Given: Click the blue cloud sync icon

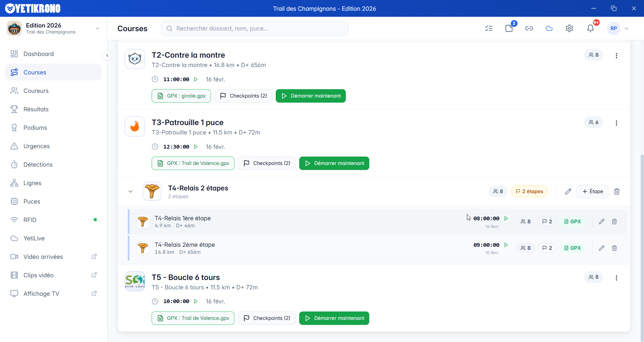Looking at the screenshot, I should [549, 28].
